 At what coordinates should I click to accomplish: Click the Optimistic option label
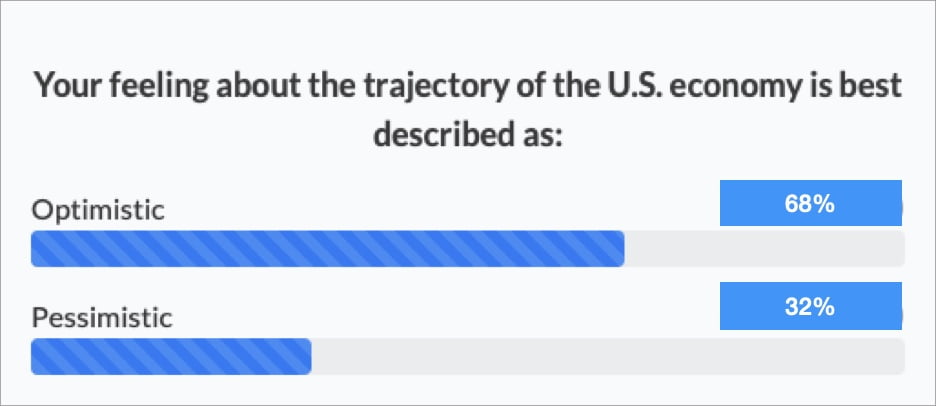pyautogui.click(x=97, y=210)
